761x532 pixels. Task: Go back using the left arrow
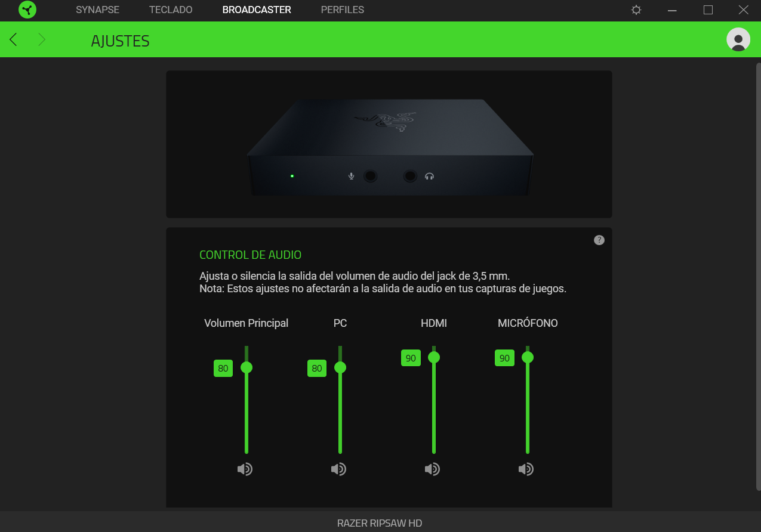point(13,40)
